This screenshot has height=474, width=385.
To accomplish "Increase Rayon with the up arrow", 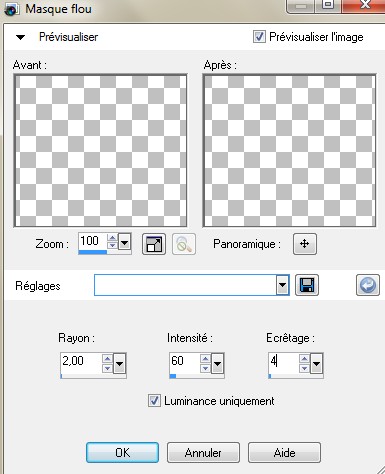I will click(x=107, y=358).
